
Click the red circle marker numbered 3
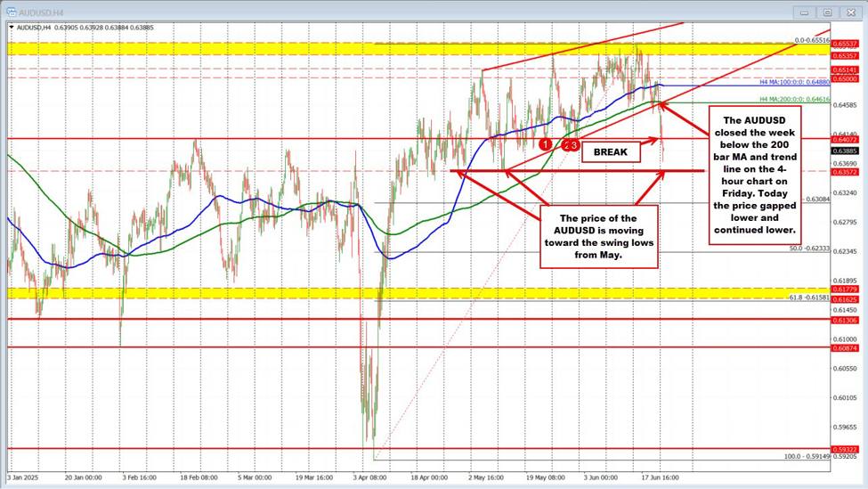tap(574, 144)
